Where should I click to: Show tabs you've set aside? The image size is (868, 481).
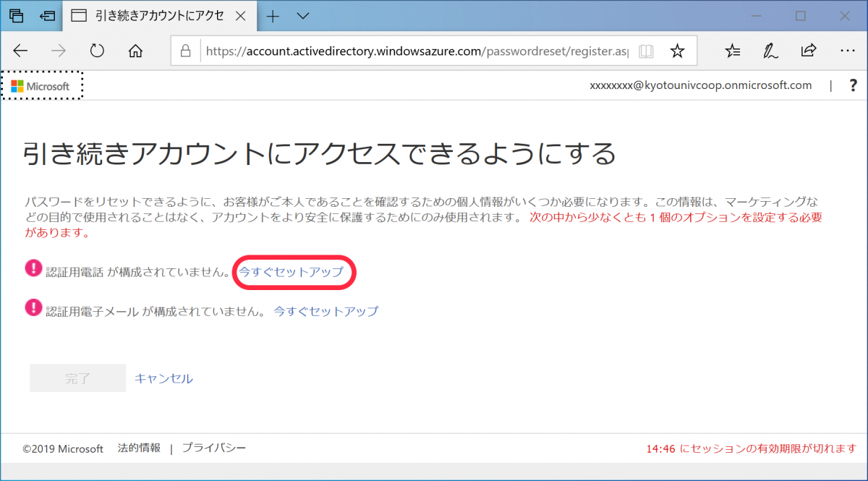coord(16,15)
